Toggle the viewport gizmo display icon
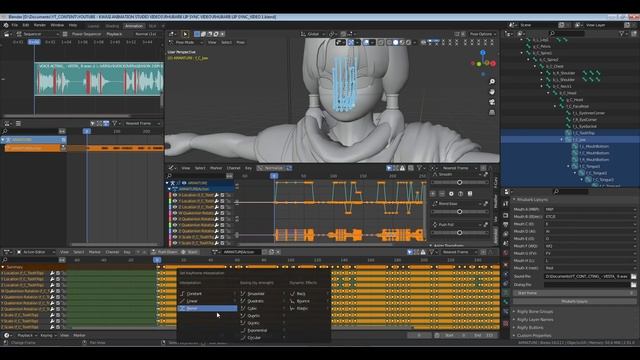640x360 pixels. [351, 42]
